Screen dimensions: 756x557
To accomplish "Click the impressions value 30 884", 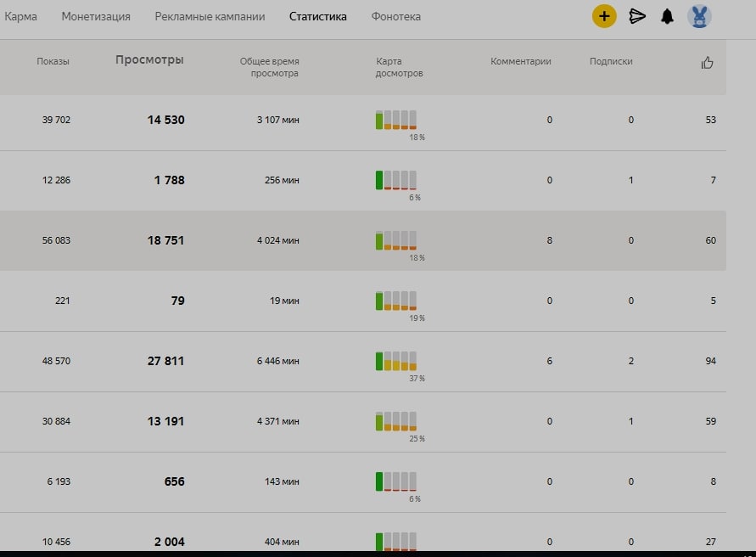I will pyautogui.click(x=56, y=421).
